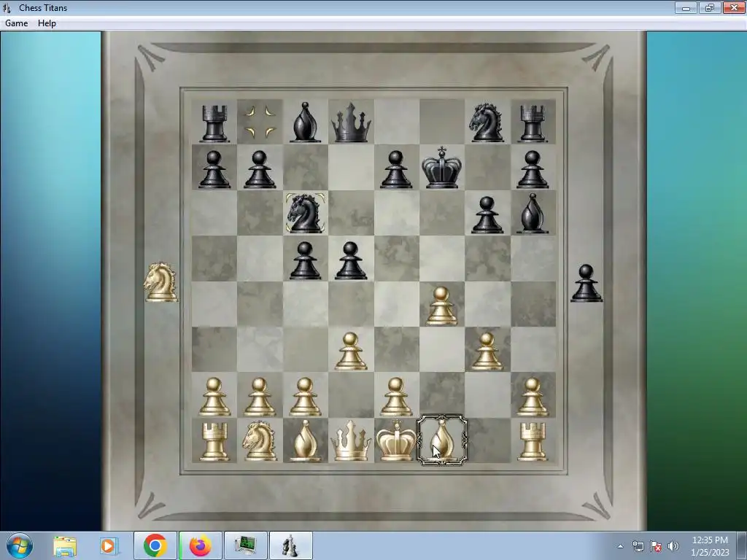This screenshot has height=560, width=747.
Task: Select the black bishop on c8
Action: (x=305, y=122)
